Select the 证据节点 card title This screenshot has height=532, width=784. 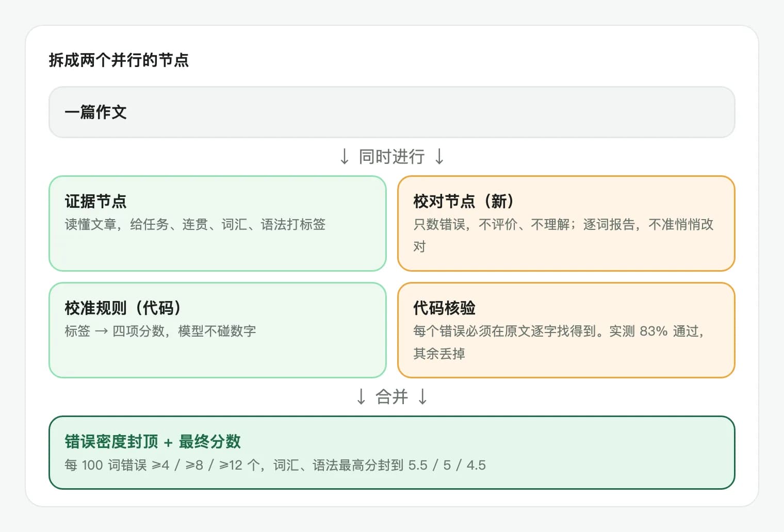click(95, 201)
